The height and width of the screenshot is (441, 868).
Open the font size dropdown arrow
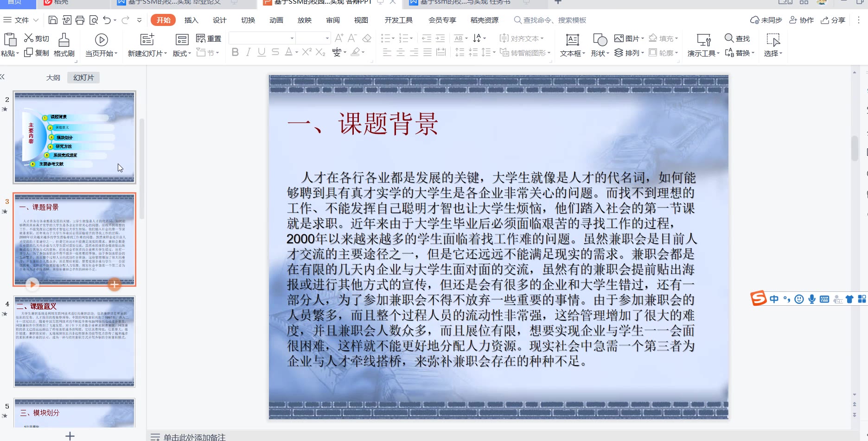(327, 38)
